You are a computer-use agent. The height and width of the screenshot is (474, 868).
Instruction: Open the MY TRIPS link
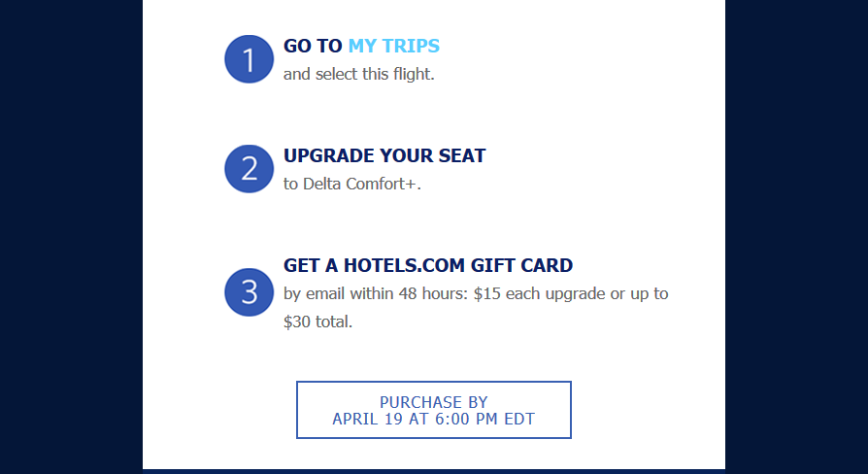(393, 46)
